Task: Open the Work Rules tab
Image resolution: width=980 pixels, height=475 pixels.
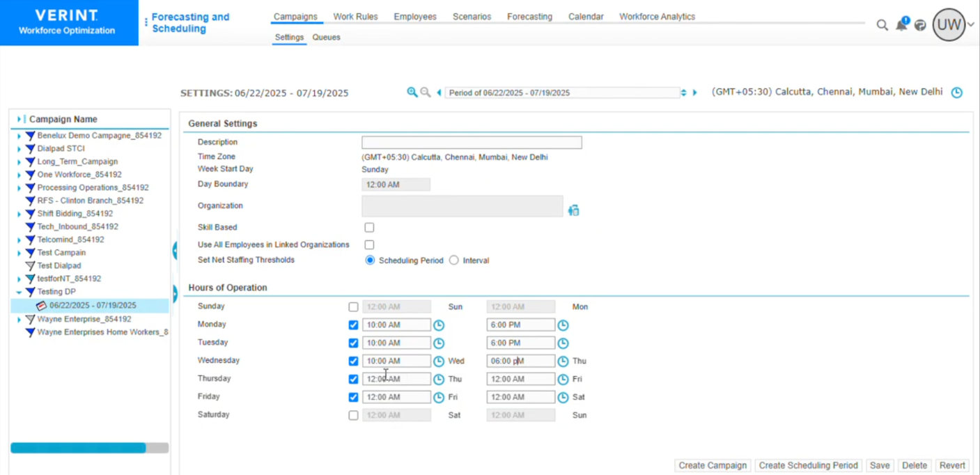Action: 355,17
